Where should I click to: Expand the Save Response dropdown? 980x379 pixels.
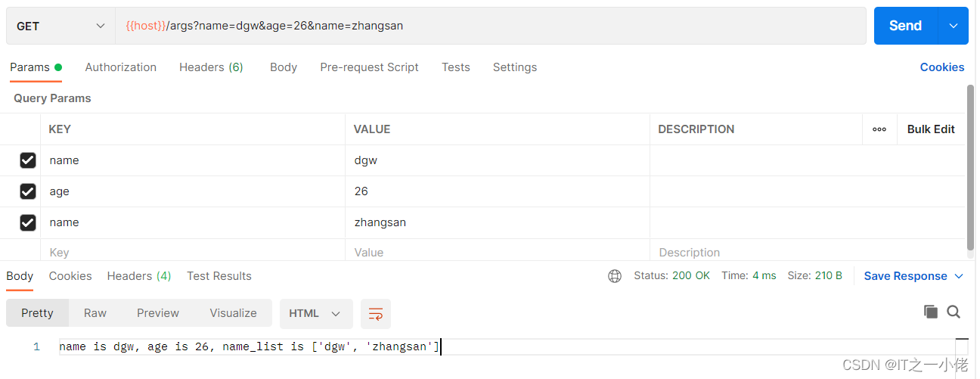click(960, 276)
